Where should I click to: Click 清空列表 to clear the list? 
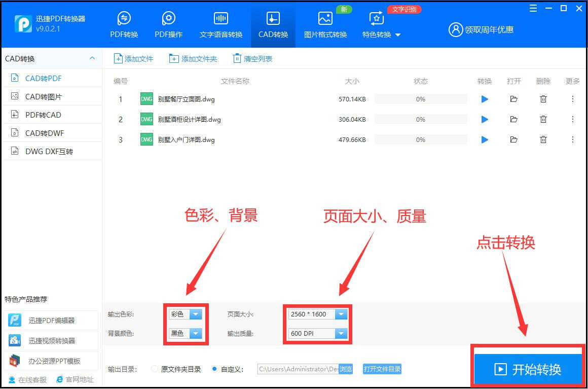pyautogui.click(x=253, y=59)
